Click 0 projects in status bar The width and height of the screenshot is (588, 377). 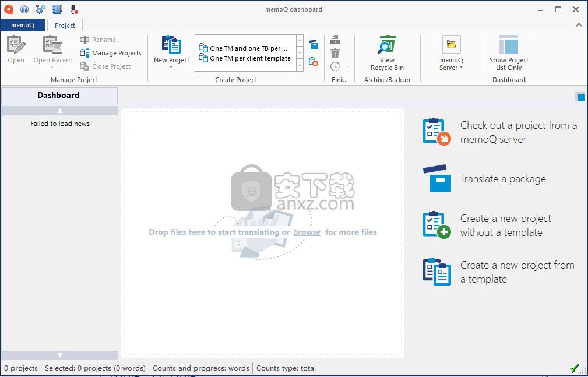(x=21, y=368)
